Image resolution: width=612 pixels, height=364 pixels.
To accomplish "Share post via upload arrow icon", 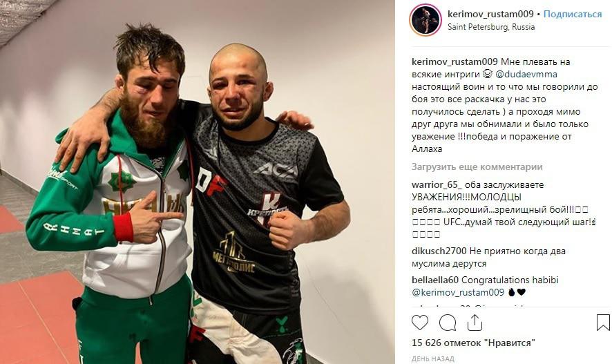I will pyautogui.click(x=475, y=323).
